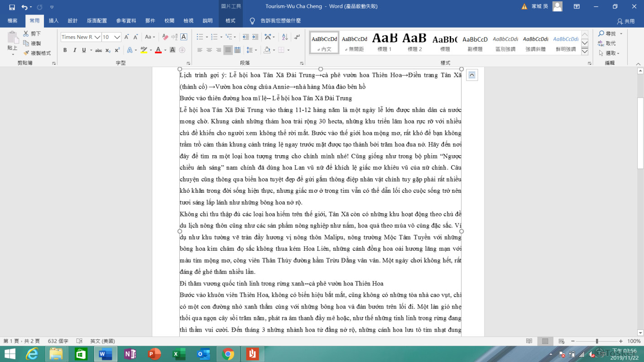Viewport: 644px width, 362px height.
Task: Click the Layout Options icon beside the picture
Action: (471, 75)
